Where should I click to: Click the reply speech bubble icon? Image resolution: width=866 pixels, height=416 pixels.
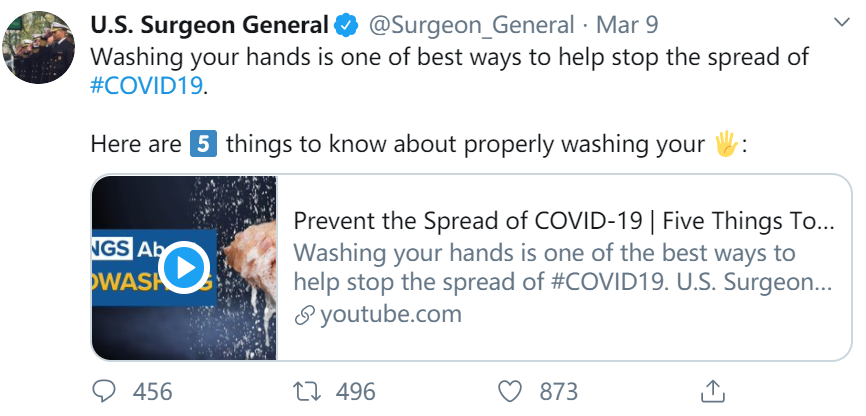pyautogui.click(x=103, y=392)
